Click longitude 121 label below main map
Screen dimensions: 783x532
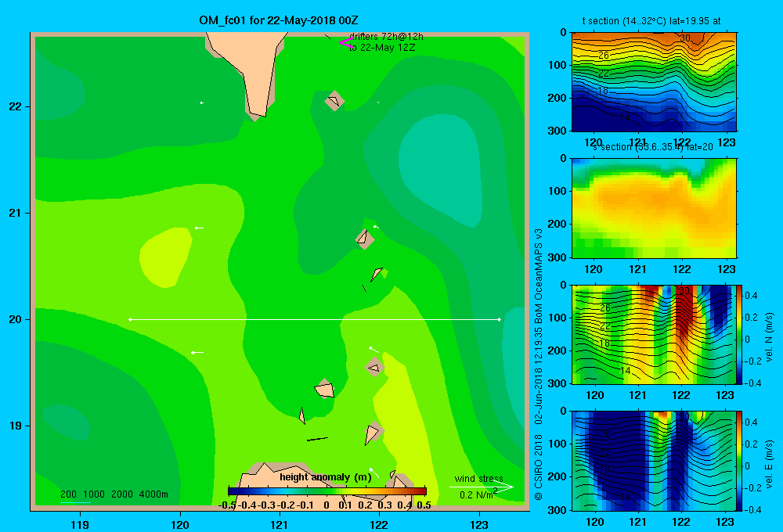[x=280, y=524]
